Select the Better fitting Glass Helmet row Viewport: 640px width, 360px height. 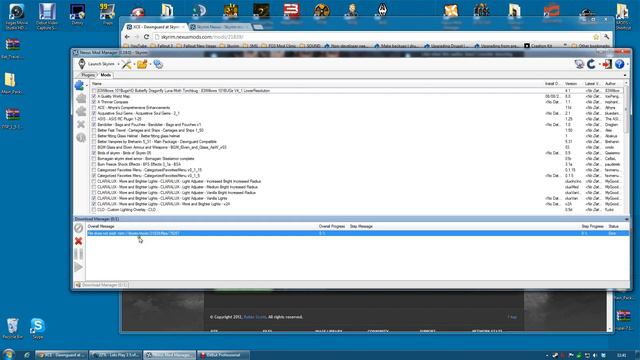pos(357,136)
